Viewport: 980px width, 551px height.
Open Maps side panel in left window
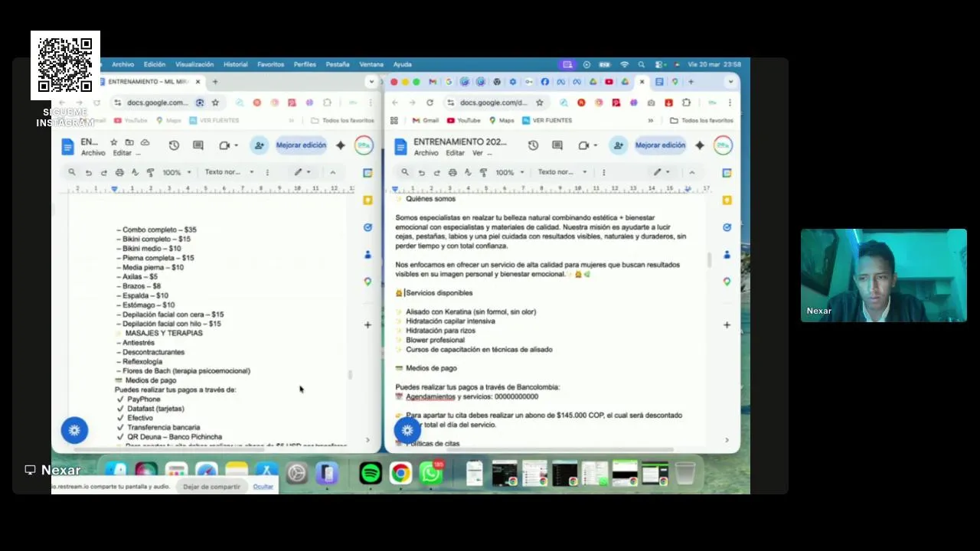[367, 282]
